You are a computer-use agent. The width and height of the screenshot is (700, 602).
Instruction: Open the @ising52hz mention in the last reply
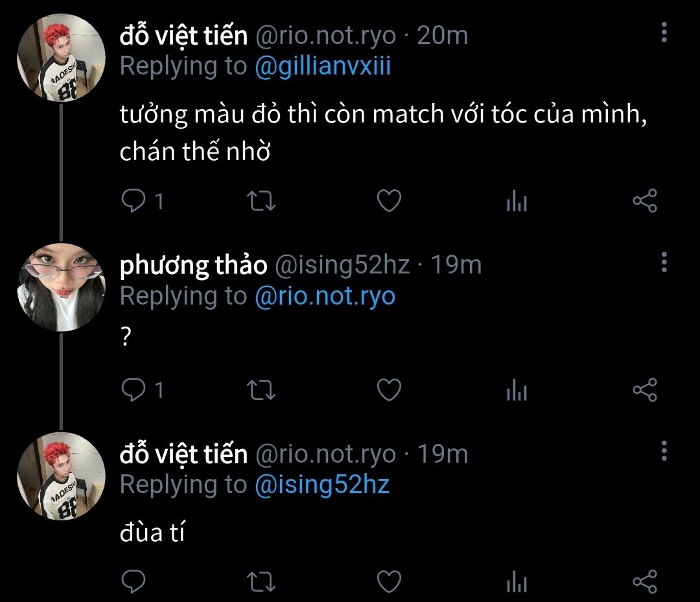322,485
